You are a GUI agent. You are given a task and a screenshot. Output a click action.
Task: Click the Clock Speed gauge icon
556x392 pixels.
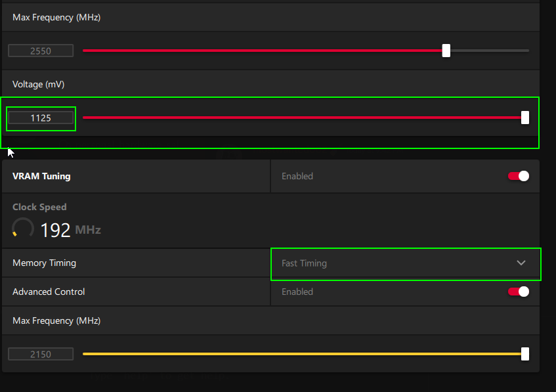tap(23, 229)
